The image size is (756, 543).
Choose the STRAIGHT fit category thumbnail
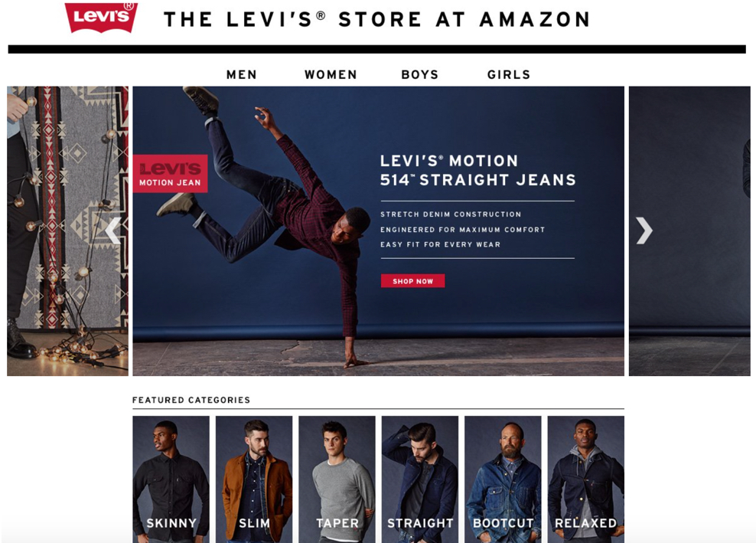click(420, 479)
